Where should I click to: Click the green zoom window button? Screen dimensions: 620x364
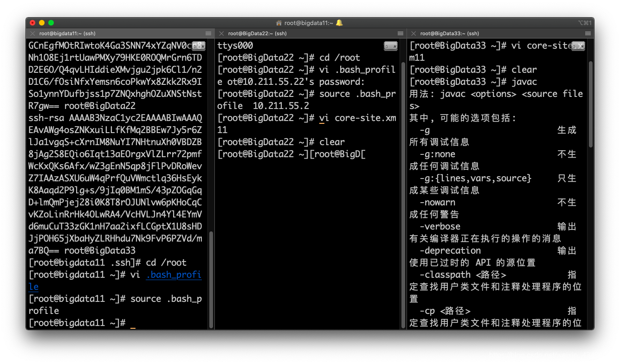[51, 23]
